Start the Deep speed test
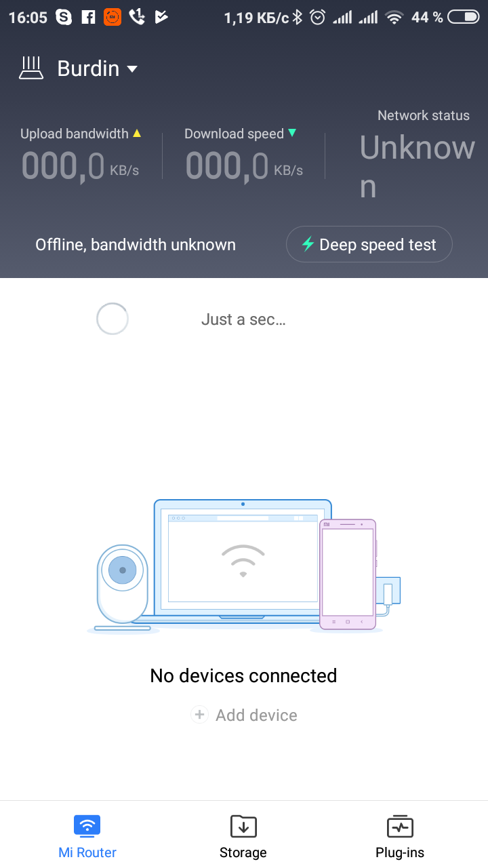488x868 pixels. coord(369,244)
